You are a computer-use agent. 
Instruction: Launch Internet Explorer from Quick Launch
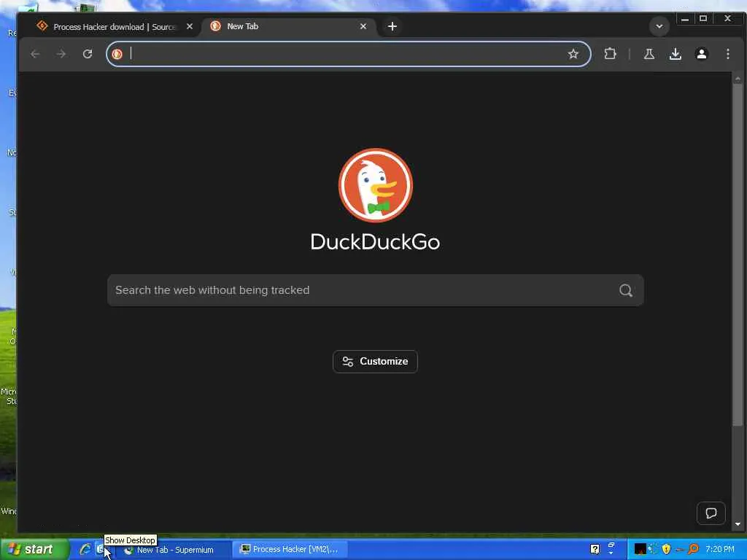85,550
